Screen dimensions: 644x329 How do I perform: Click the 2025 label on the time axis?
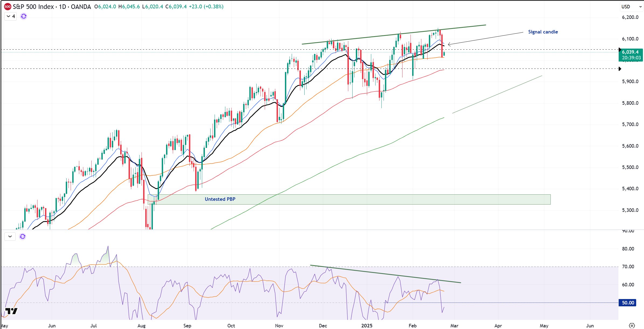(367, 325)
